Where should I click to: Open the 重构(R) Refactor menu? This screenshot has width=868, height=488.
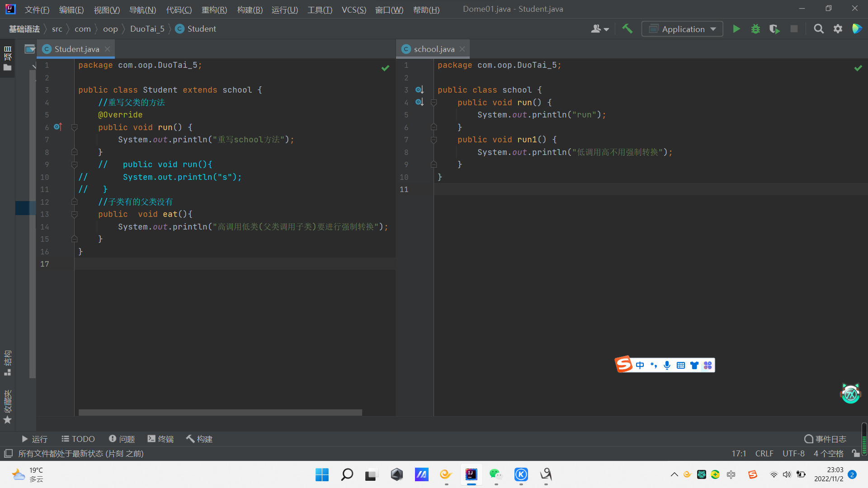click(214, 9)
